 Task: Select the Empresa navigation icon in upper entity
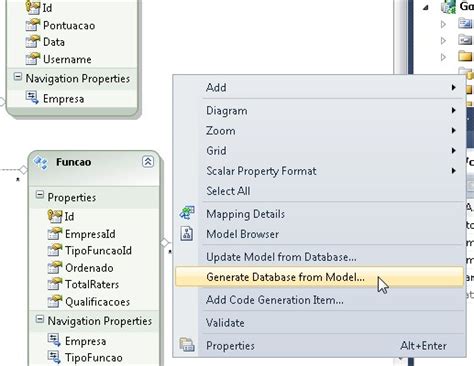(x=32, y=98)
